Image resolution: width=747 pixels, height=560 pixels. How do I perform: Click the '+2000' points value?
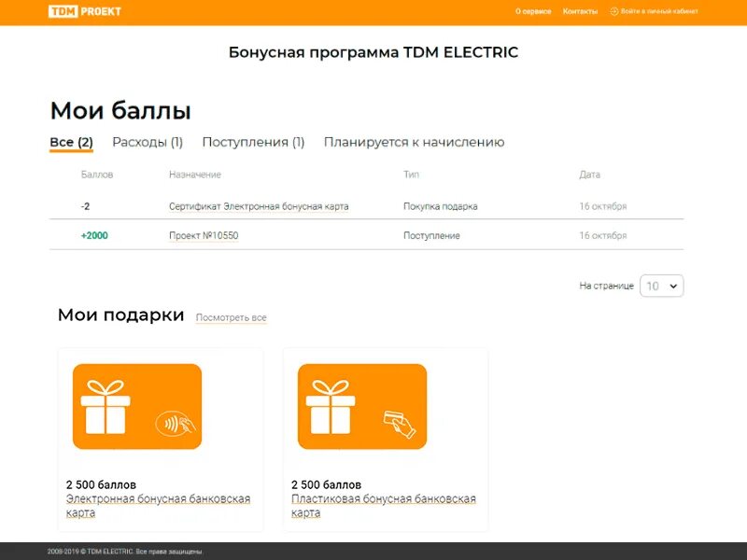(x=94, y=236)
